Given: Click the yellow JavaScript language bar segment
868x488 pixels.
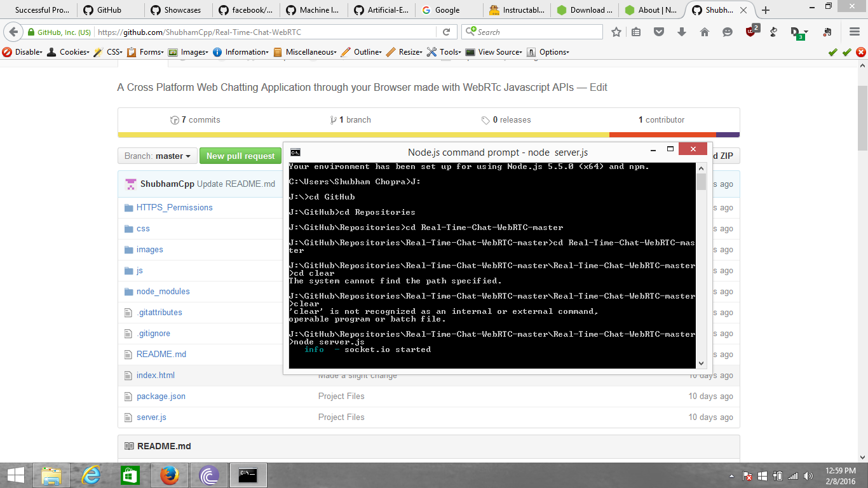Looking at the screenshot, I should coord(363,135).
